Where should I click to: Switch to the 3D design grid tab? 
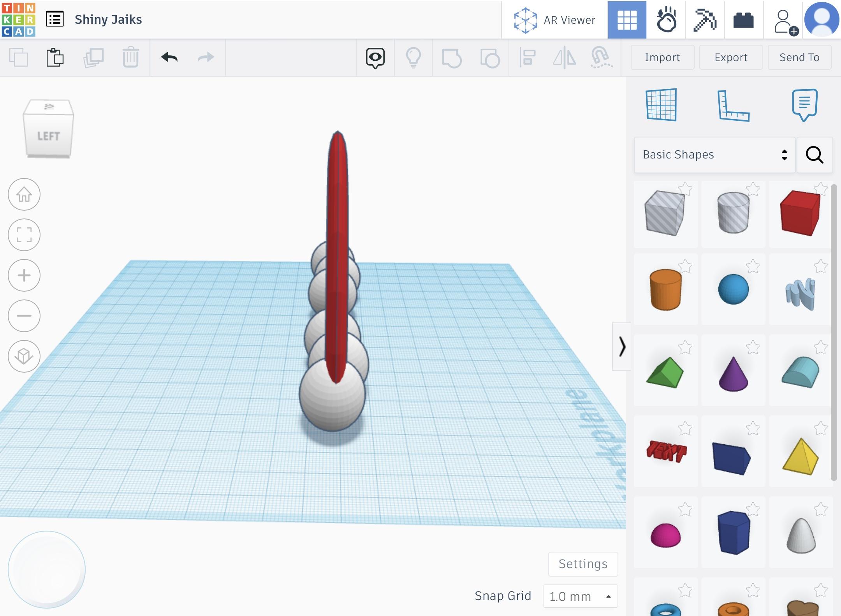point(627,19)
